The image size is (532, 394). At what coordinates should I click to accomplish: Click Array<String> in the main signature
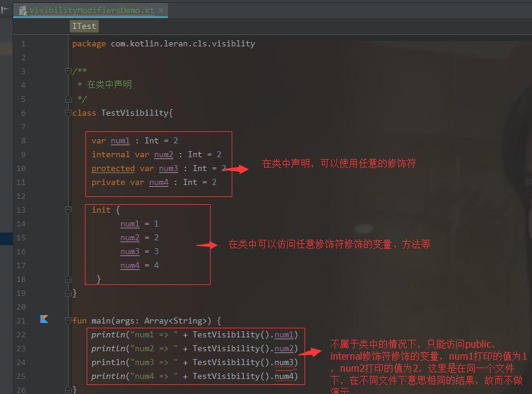pos(175,321)
